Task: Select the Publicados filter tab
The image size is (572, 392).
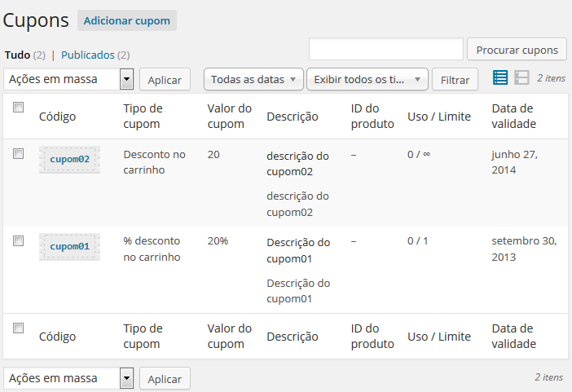Action: coord(87,55)
